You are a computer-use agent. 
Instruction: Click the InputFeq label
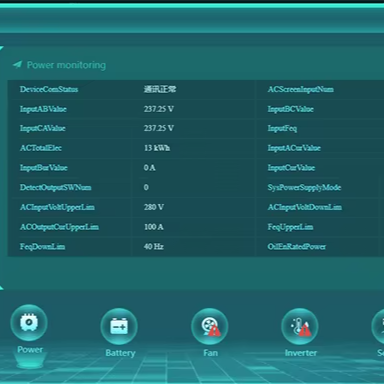pyautogui.click(x=282, y=129)
